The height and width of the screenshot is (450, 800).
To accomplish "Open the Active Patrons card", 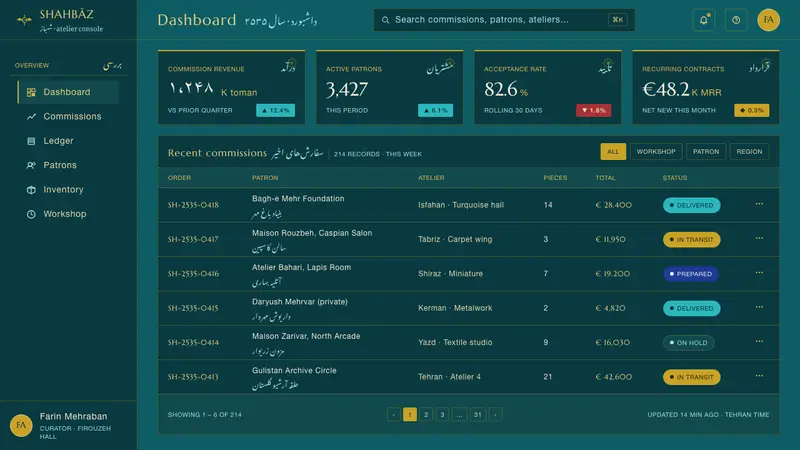I will pyautogui.click(x=390, y=87).
